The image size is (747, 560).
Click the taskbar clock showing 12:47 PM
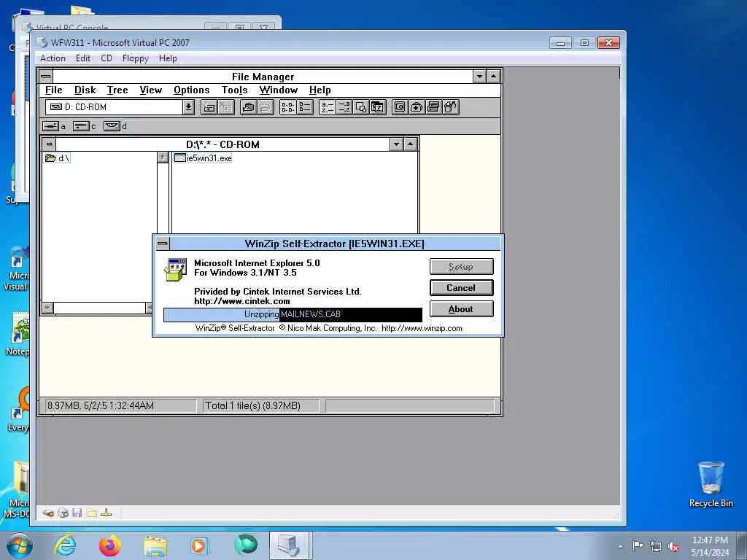click(710, 546)
